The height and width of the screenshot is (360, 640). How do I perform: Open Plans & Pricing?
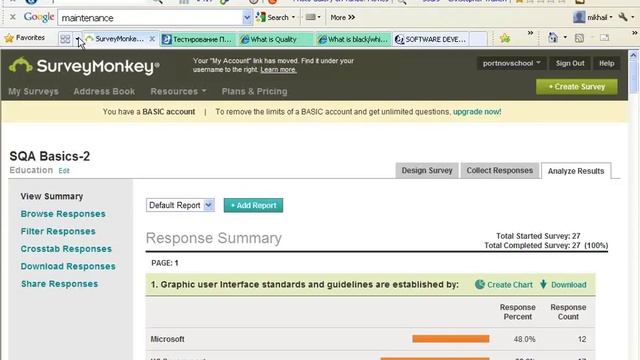coord(254,91)
